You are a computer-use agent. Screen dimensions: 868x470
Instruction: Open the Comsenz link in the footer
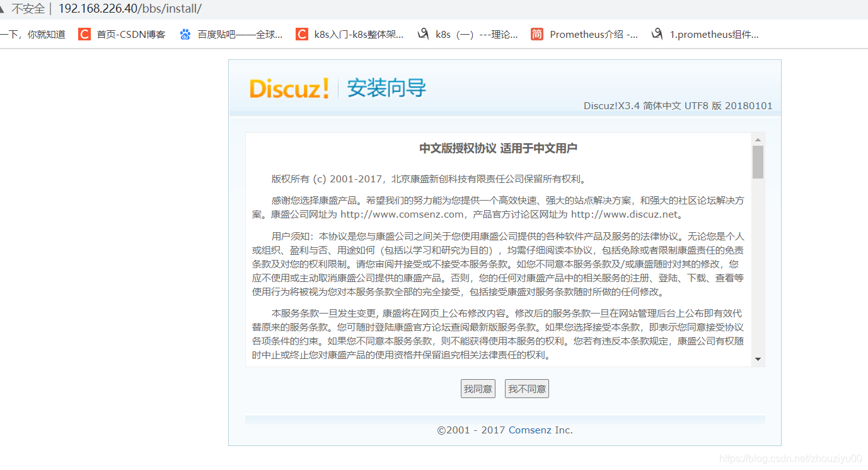530,430
